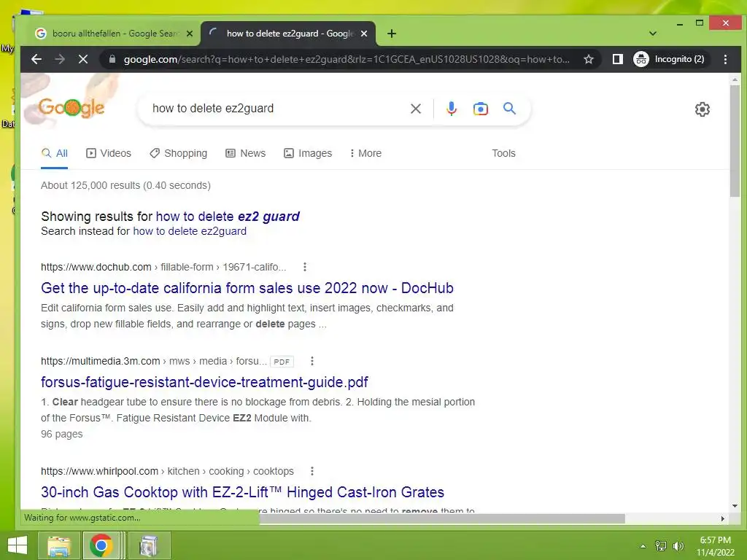Switch to Shopping results
Screen dimensions: 747x560
point(178,153)
